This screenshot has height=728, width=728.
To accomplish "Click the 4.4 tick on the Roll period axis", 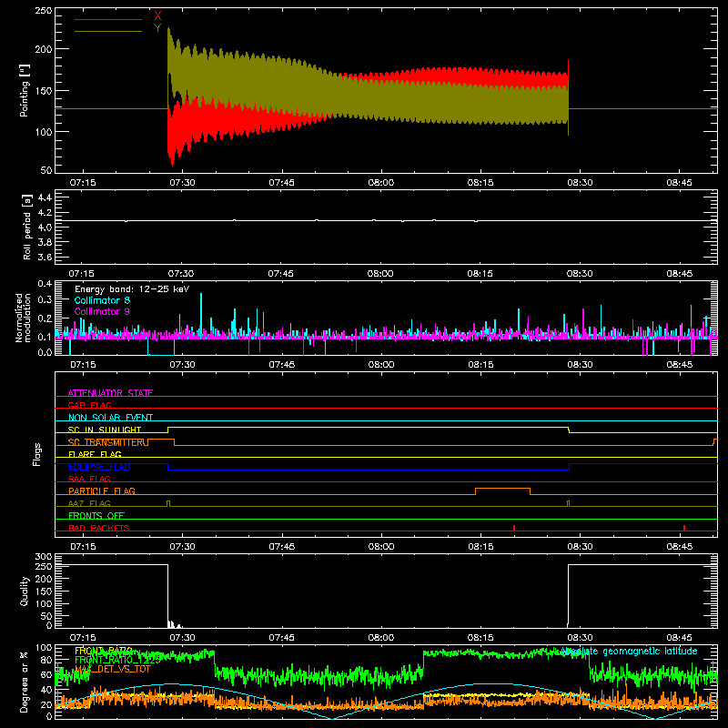I will pyautogui.click(x=45, y=197).
